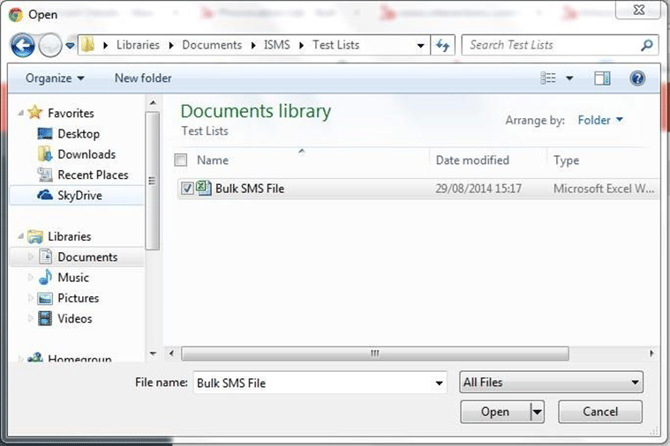This screenshot has width=670, height=446.
Task: Click the search magnifier icon
Action: click(x=647, y=45)
